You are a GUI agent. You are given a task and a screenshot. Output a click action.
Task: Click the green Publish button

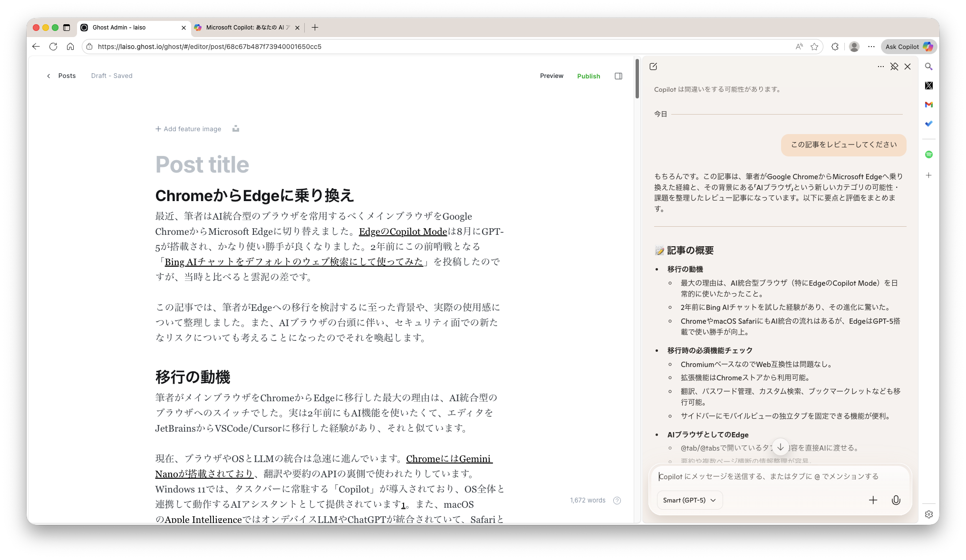point(589,76)
